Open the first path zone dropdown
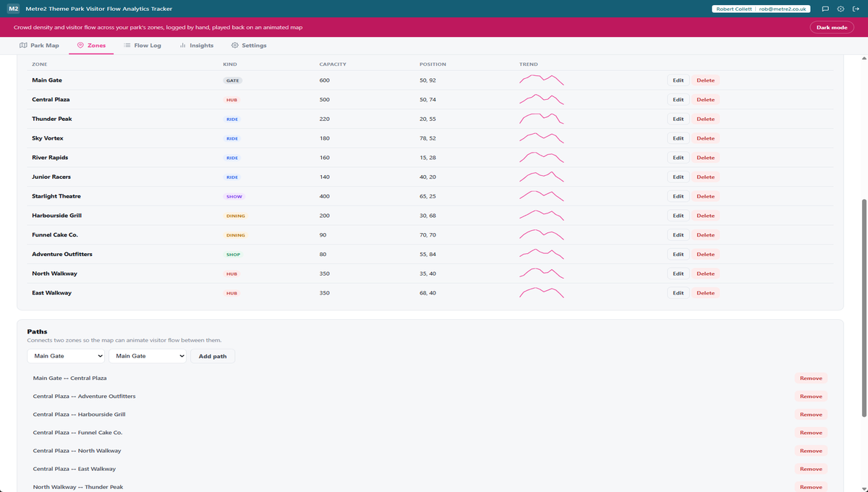 click(x=66, y=356)
